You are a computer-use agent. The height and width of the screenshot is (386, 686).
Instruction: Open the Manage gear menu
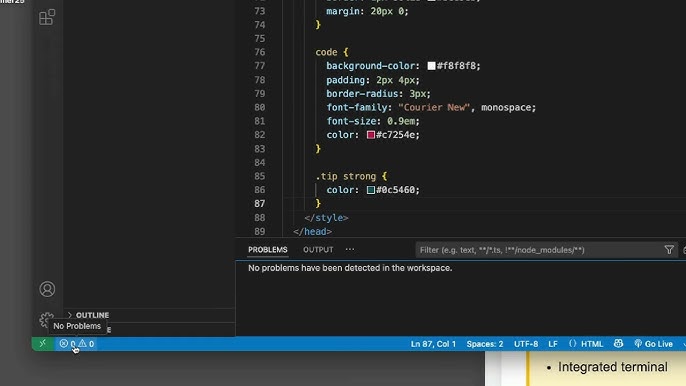pyautogui.click(x=46, y=319)
